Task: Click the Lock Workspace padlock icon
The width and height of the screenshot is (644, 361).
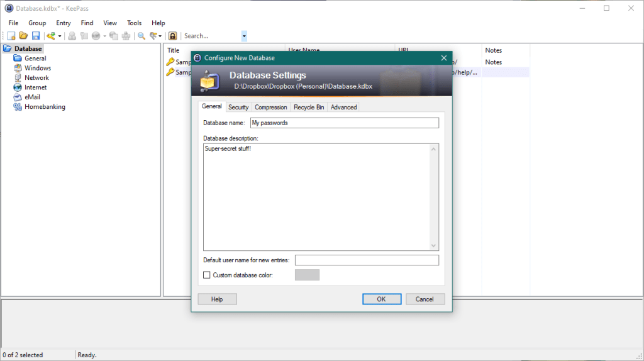Action: [x=172, y=36]
